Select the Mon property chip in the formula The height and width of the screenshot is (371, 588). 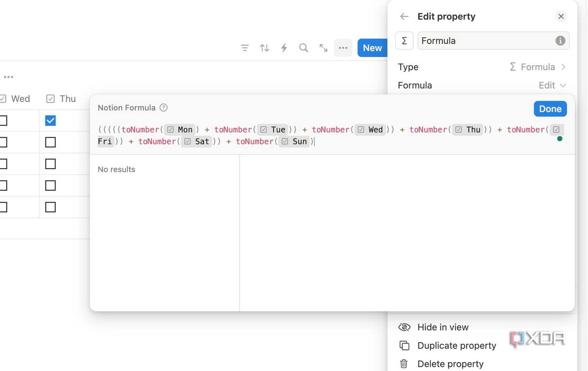click(180, 130)
